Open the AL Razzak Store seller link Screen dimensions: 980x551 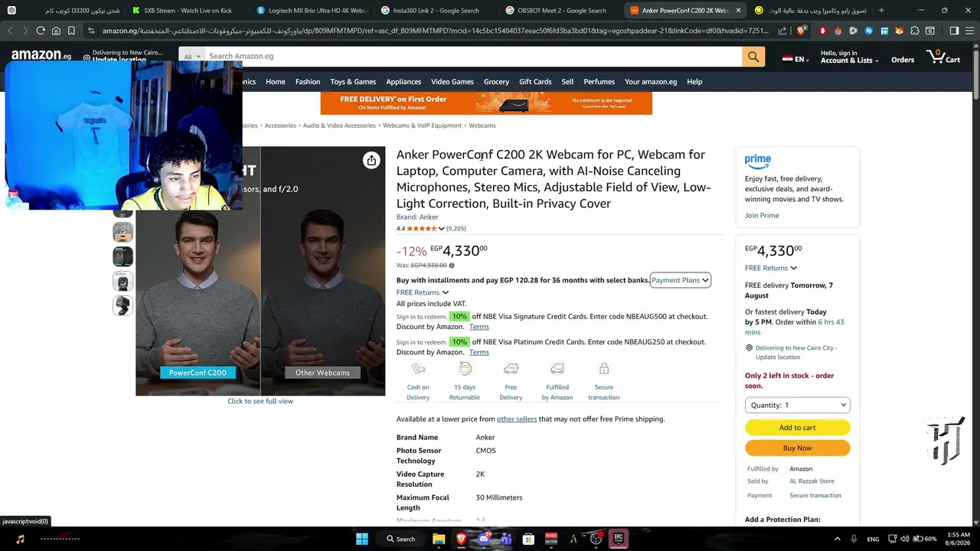pos(812,481)
